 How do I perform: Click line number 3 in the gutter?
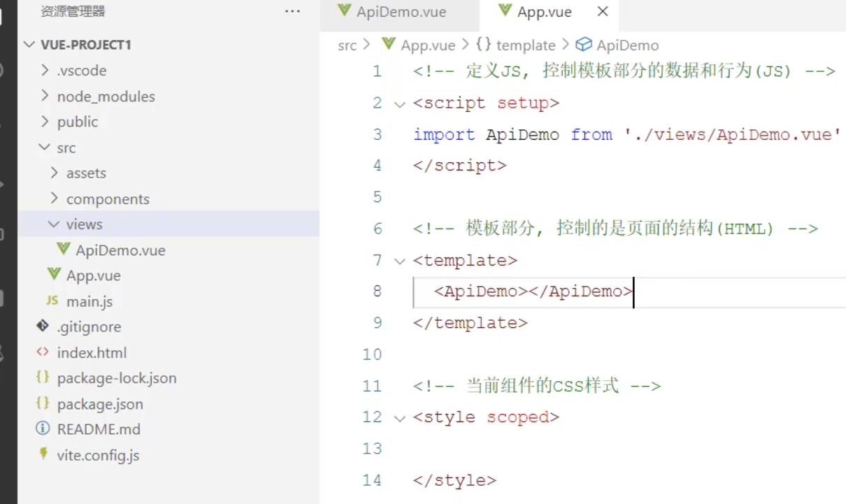(x=378, y=134)
